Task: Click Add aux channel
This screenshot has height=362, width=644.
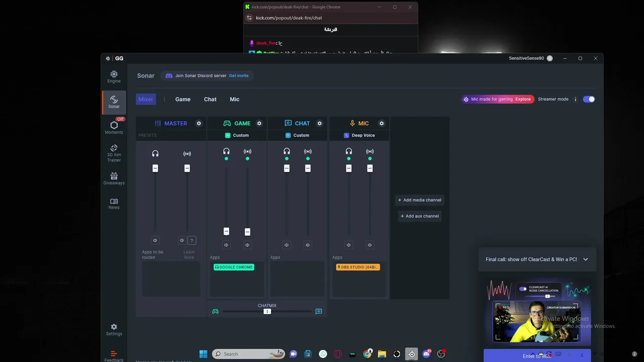Action: pos(420,216)
